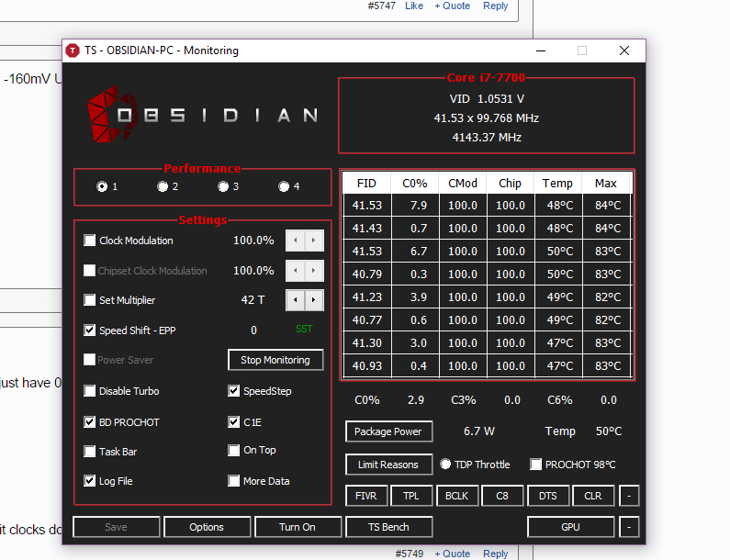Click + Quote on forum post #5747
This screenshot has width=730, height=560.
pos(452,6)
